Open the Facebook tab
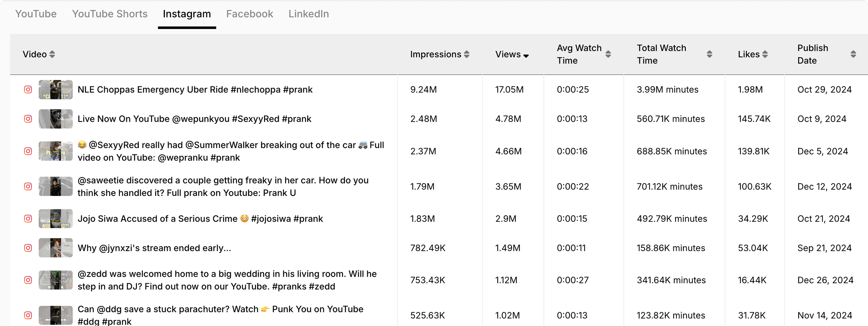The image size is (868, 326). point(249,14)
